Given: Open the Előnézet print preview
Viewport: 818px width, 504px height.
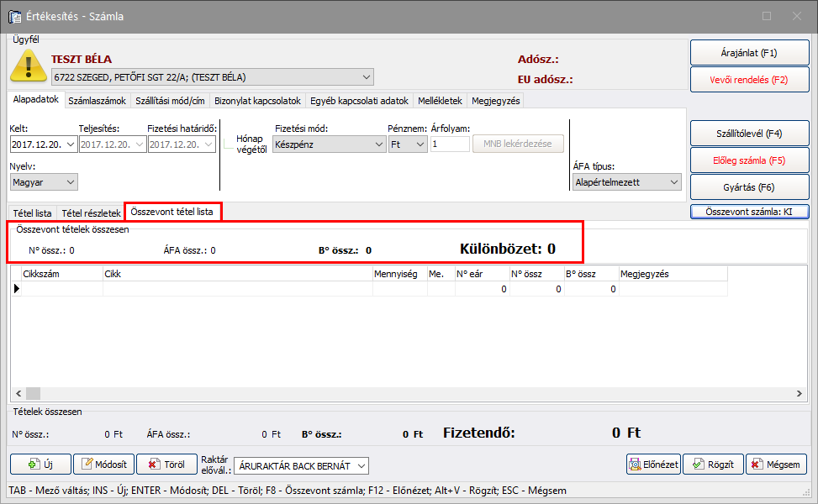Looking at the screenshot, I should [x=652, y=465].
